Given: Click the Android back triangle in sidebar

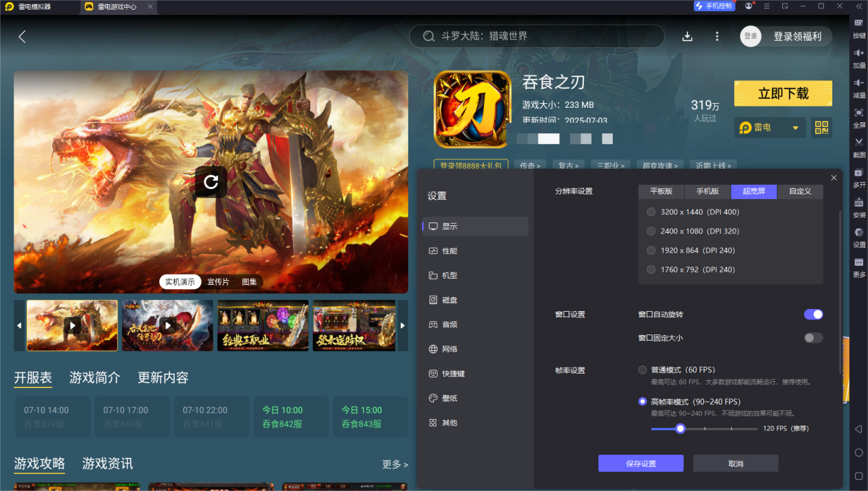Looking at the screenshot, I should tap(858, 429).
